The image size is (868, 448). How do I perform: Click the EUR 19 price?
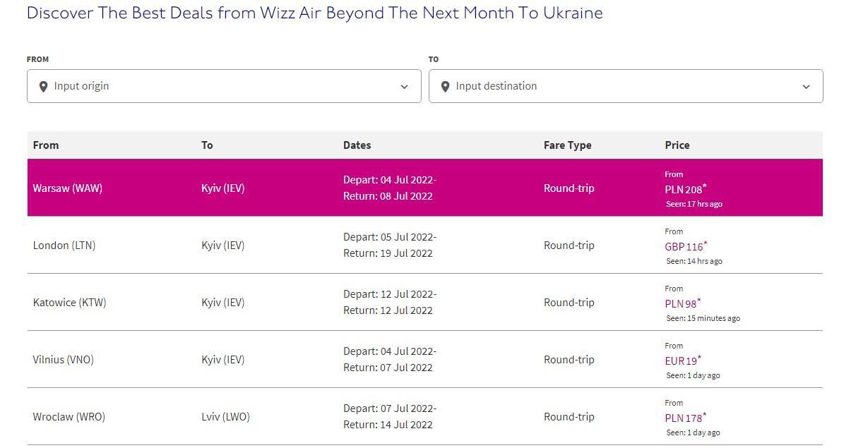tap(682, 361)
